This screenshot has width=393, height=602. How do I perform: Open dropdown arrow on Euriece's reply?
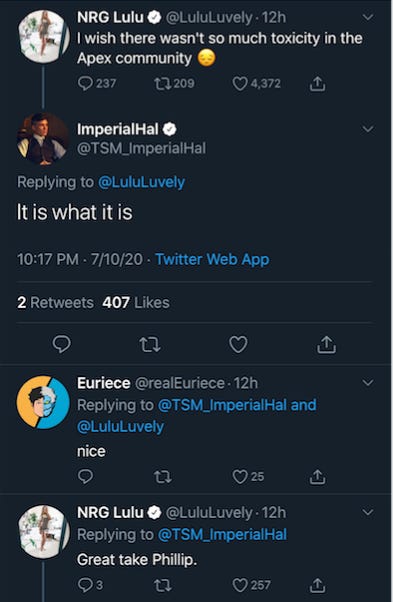pos(368,382)
